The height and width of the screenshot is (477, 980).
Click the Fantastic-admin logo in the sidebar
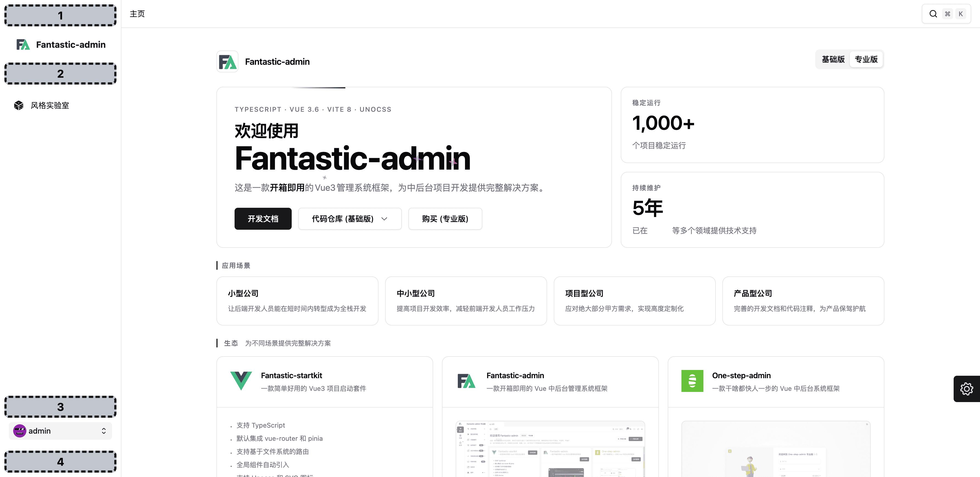(23, 44)
